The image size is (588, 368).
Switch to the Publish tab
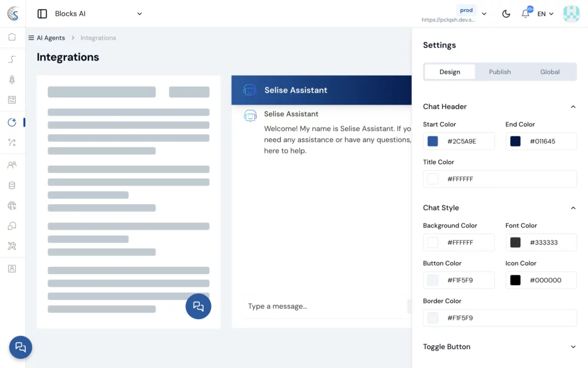500,72
